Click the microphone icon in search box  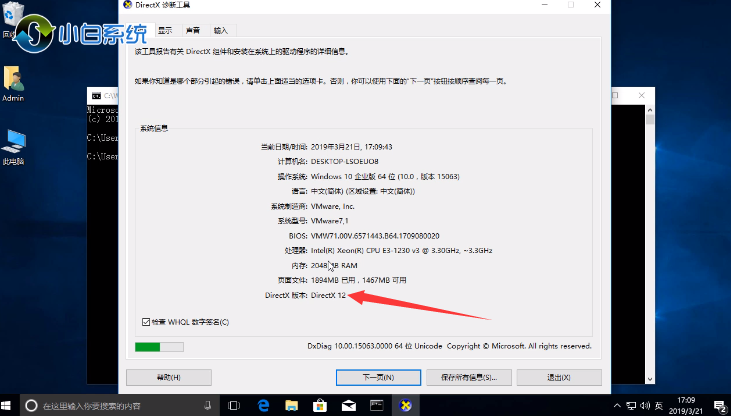click(208, 405)
